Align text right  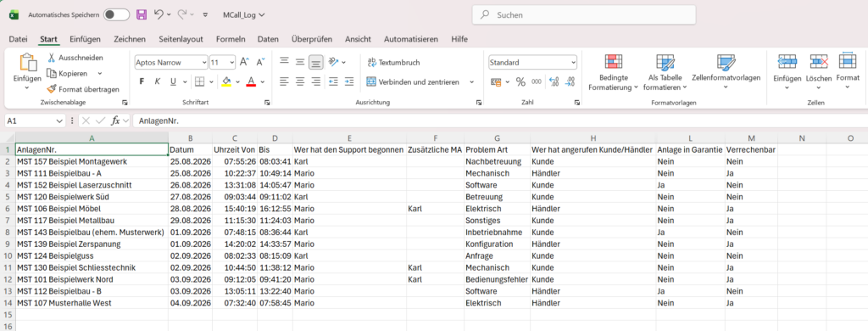(316, 81)
